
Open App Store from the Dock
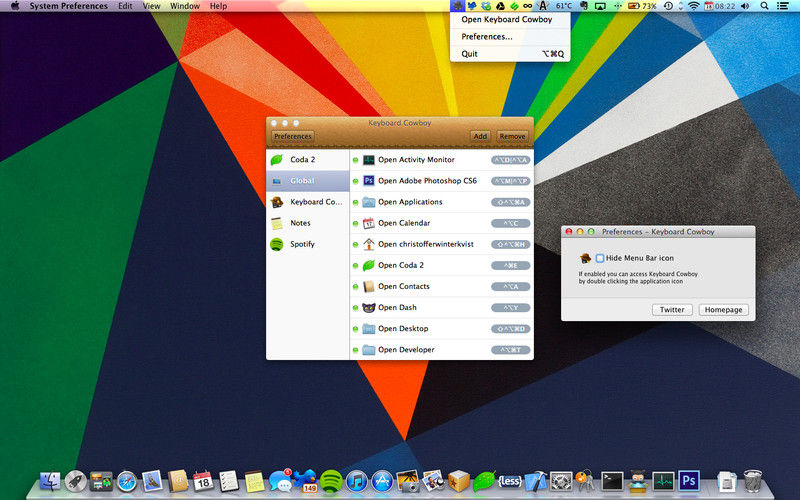point(382,481)
